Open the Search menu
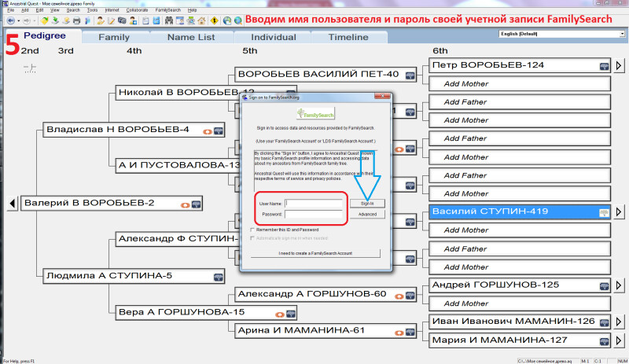The height and width of the screenshot is (364, 629). point(73,10)
